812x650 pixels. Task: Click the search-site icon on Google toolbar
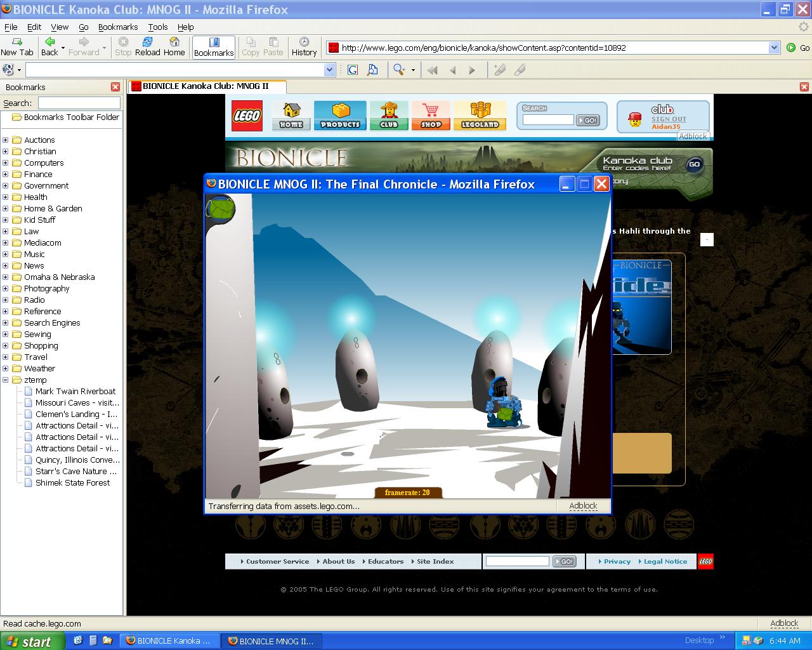pos(372,70)
